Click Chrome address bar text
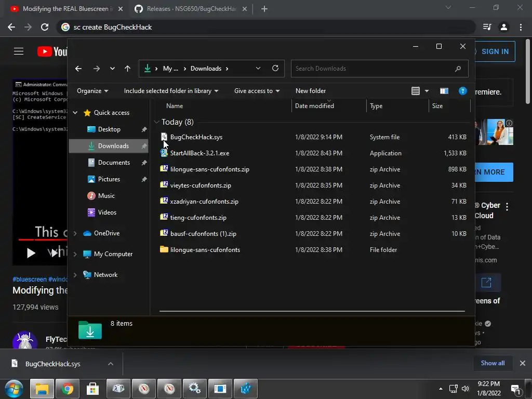Screen dimensions: 532x399 pyautogui.click(x=112, y=27)
